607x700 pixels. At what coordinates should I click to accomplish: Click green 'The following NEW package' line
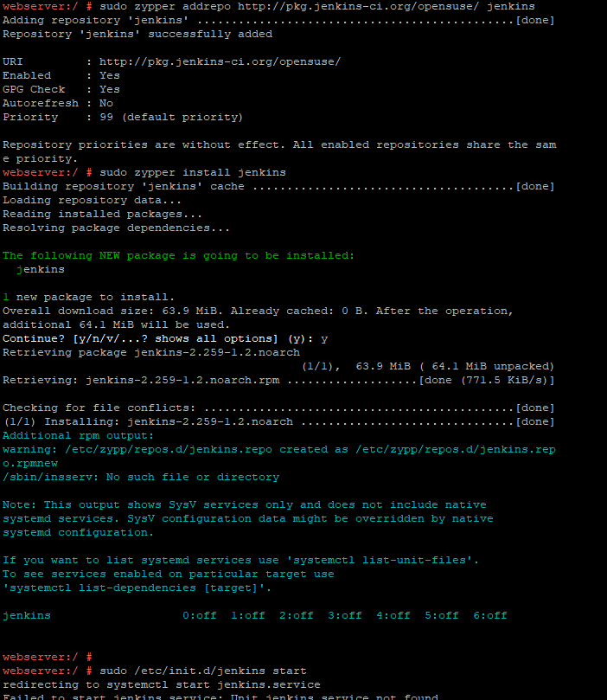pyautogui.click(x=178, y=255)
